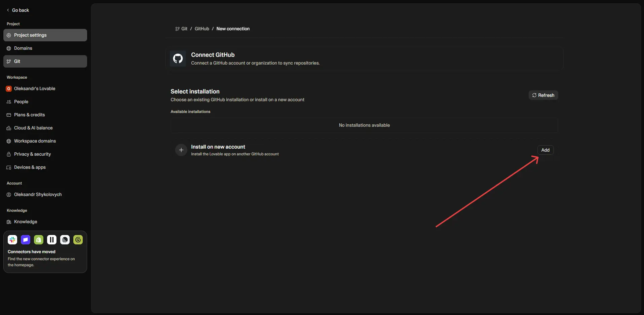Viewport: 644px width, 315px height.
Task: Open the People section
Action: pos(45,102)
